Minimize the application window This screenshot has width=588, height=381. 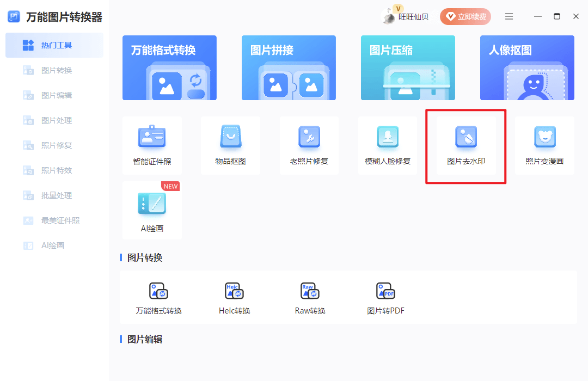coord(538,16)
